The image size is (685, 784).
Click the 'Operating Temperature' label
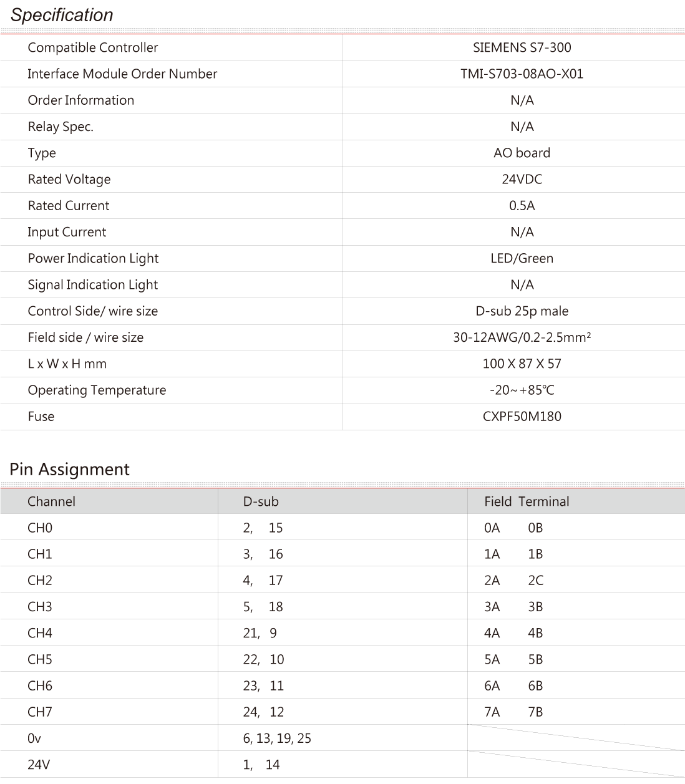97,390
